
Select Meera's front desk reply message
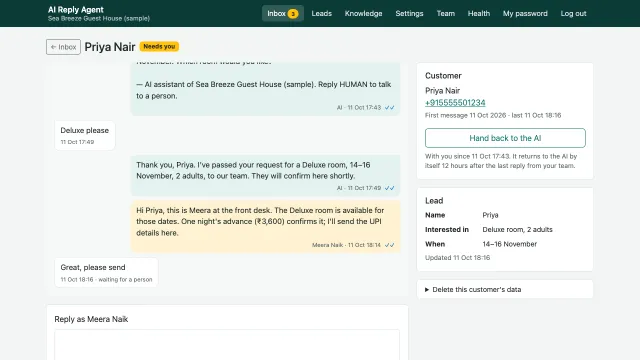[x=265, y=227]
